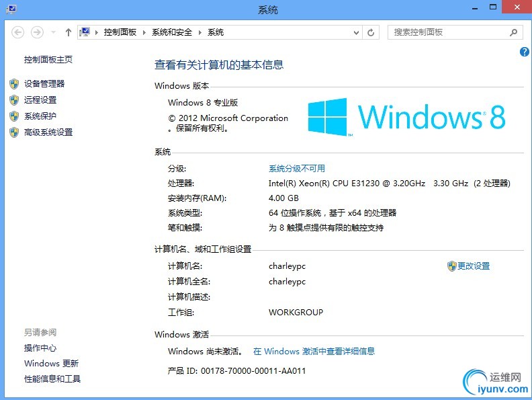Open 控制面板主页 link
This screenshot has width=532, height=400.
(48, 60)
